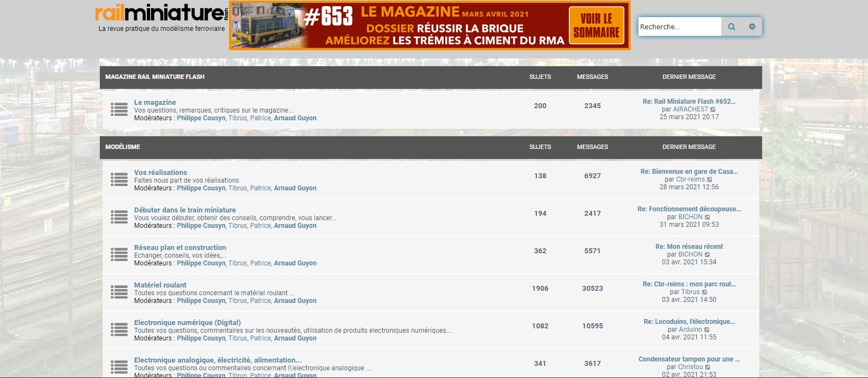Click the Vos réalisations forum row icon

click(x=119, y=179)
